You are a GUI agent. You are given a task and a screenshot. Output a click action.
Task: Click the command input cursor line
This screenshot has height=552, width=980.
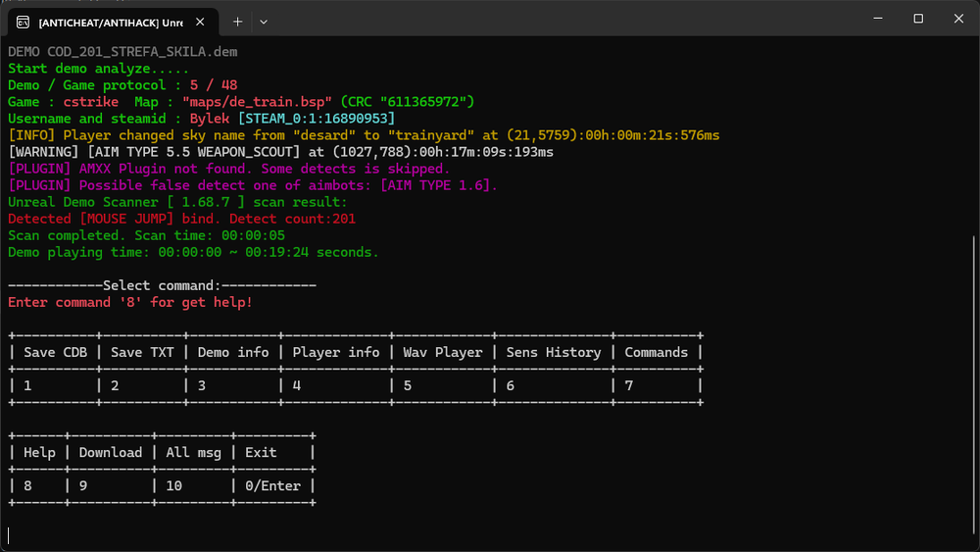pyautogui.click(x=10, y=535)
